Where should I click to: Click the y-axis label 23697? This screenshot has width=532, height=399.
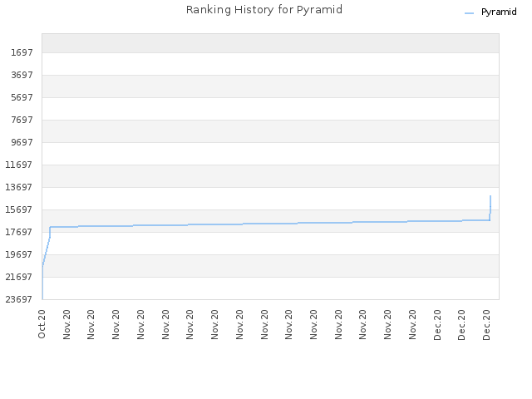click(x=19, y=299)
